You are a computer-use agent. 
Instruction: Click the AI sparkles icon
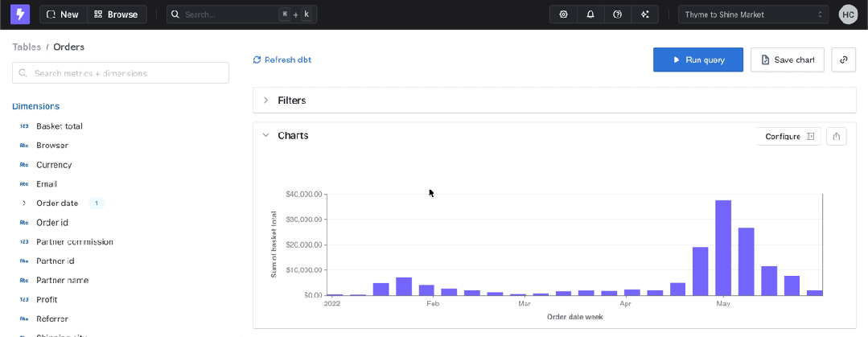(644, 14)
